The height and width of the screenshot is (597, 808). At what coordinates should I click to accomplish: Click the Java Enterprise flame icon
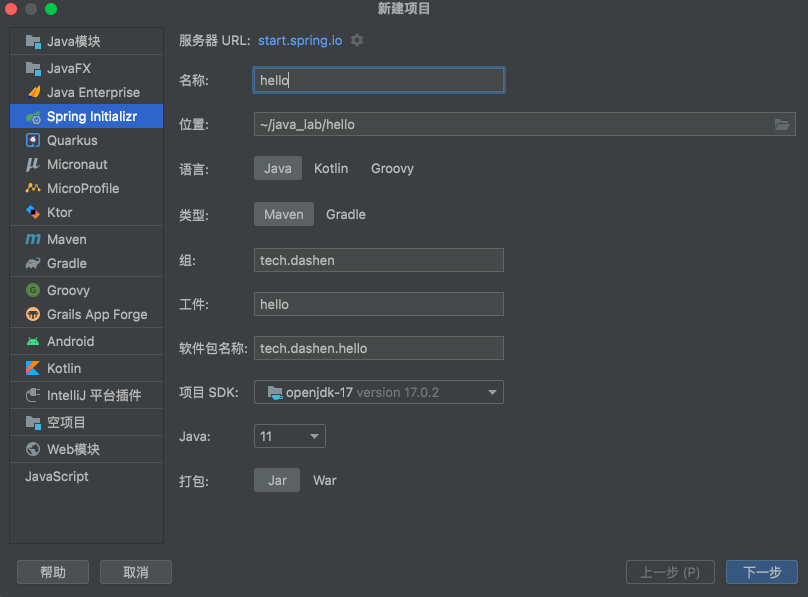click(x=33, y=92)
